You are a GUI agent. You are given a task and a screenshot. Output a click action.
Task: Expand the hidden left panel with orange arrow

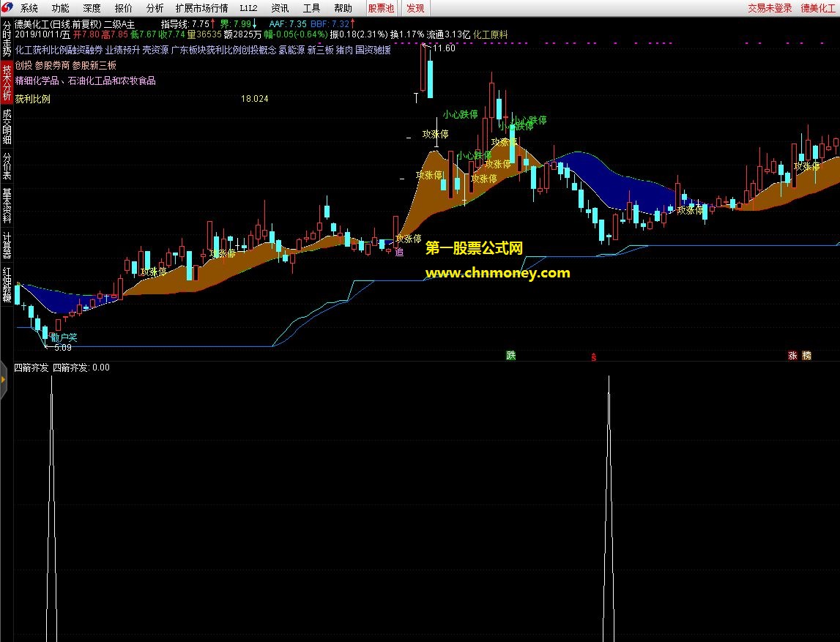click(4, 380)
